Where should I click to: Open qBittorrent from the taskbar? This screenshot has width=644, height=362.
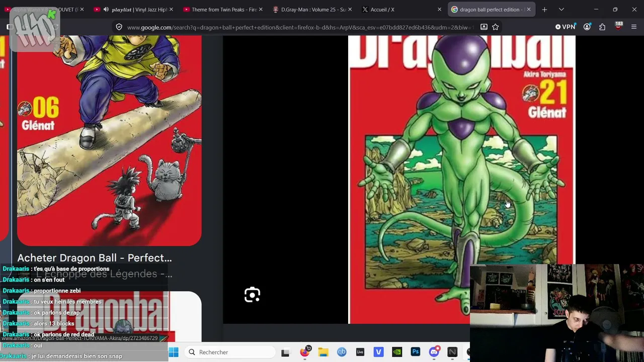pos(342,352)
